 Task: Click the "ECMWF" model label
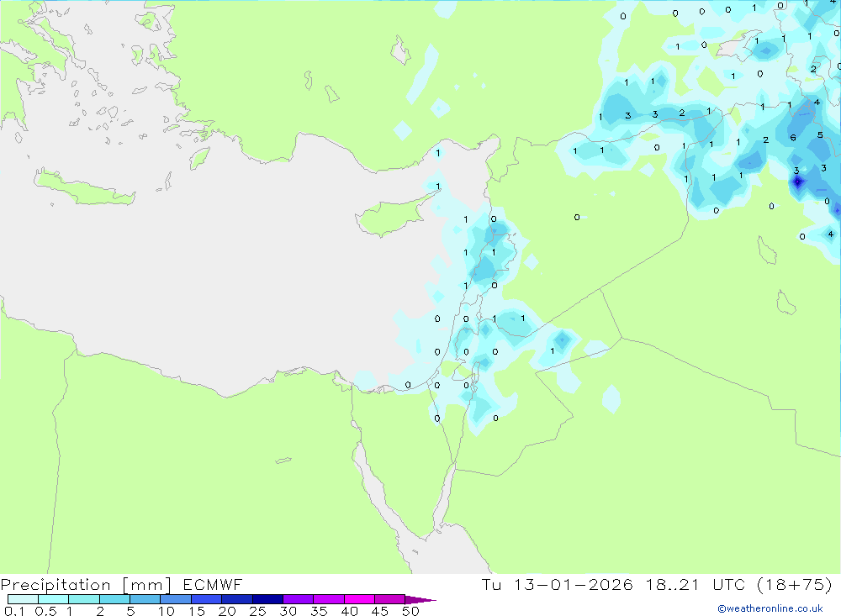(213, 584)
